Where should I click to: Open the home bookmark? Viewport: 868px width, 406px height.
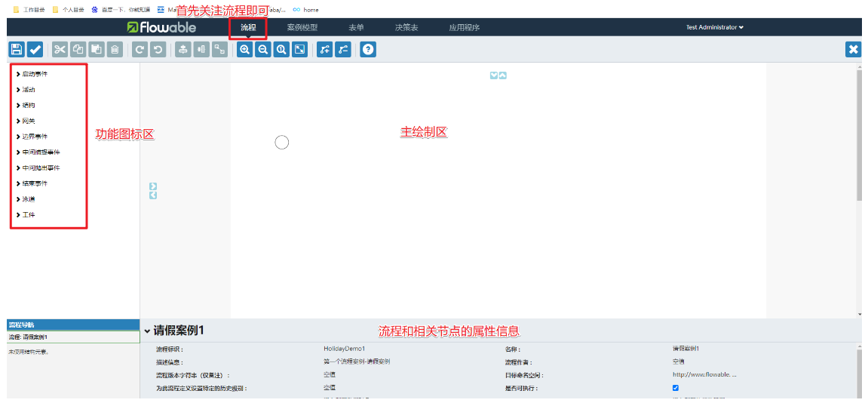[306, 9]
